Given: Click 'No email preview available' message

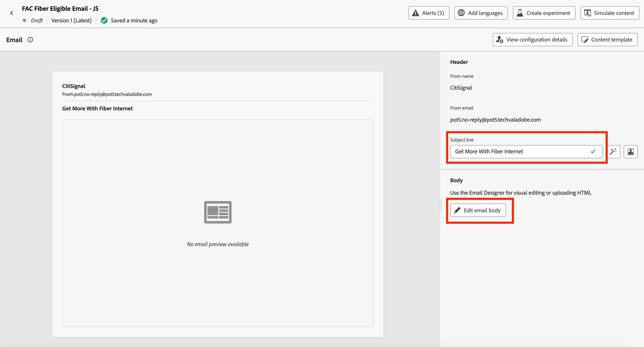Looking at the screenshot, I should coord(218,244).
